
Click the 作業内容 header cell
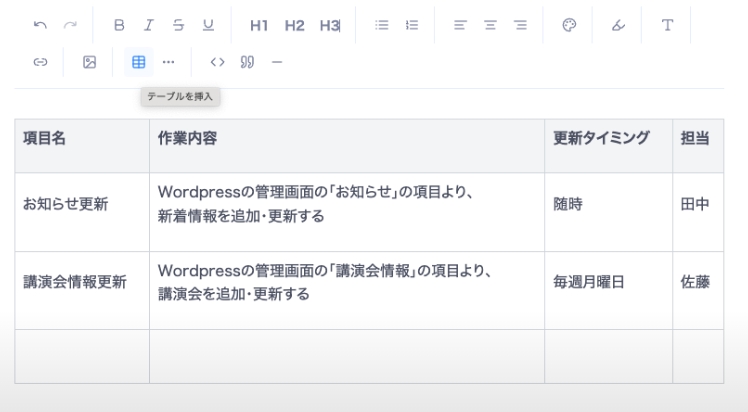point(347,146)
